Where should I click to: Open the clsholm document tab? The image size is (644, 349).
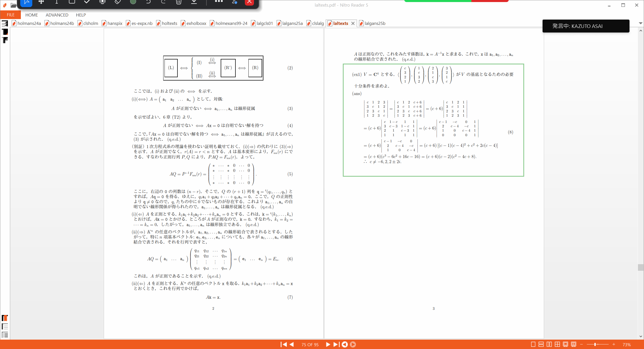(x=88, y=23)
